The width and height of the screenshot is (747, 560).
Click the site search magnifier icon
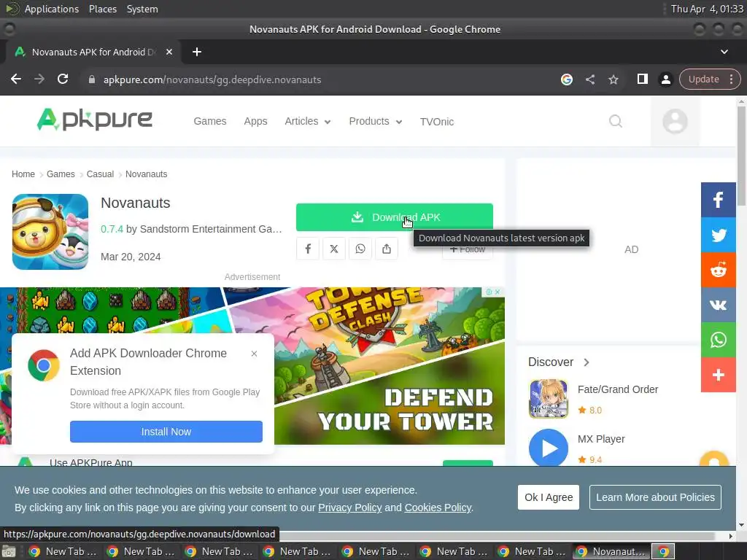[616, 121]
